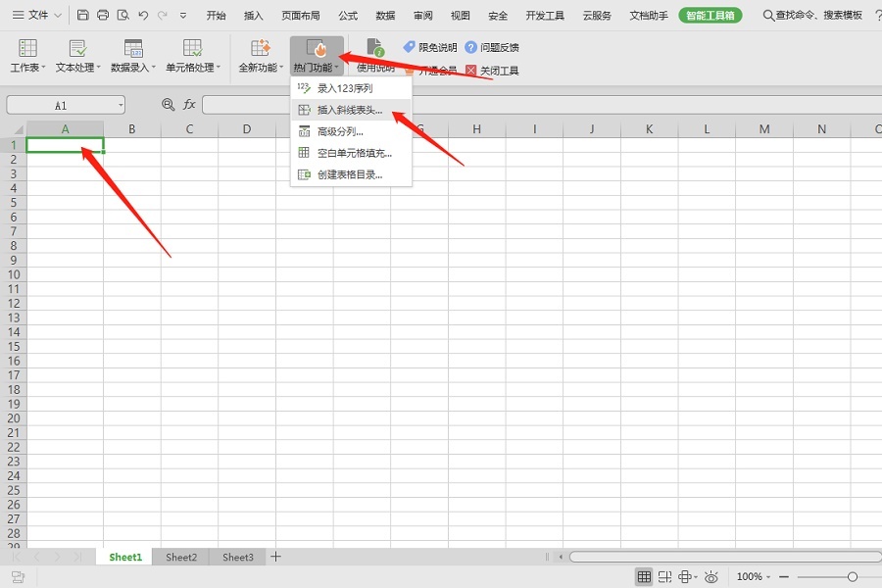Expand the 数据录入 dropdown arrow

pyautogui.click(x=152, y=67)
